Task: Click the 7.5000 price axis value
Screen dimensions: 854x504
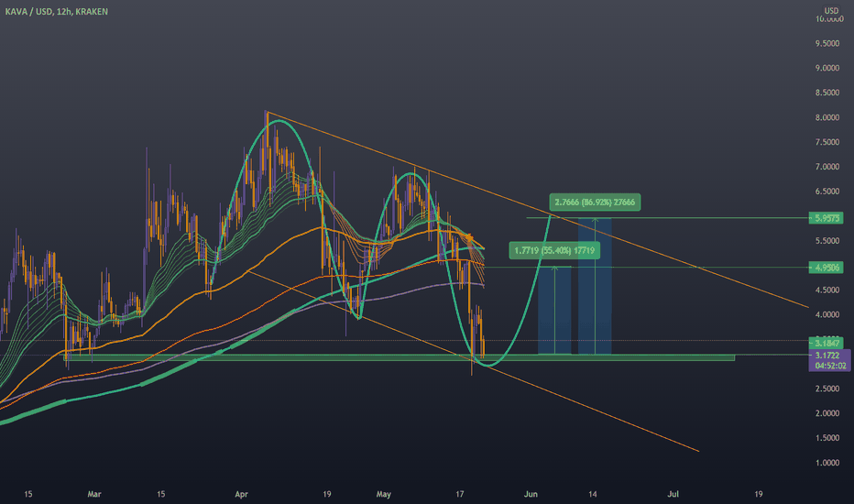Action: (x=827, y=142)
